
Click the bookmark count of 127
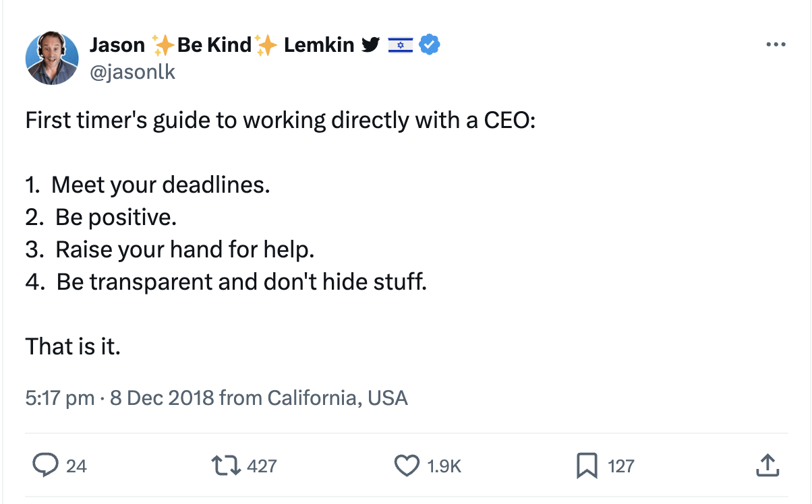621,466
